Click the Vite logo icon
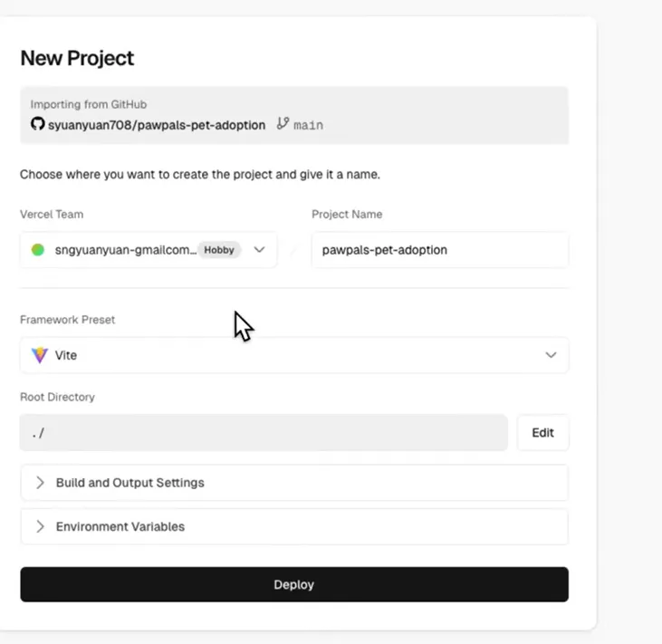The image size is (662, 644). tap(40, 355)
